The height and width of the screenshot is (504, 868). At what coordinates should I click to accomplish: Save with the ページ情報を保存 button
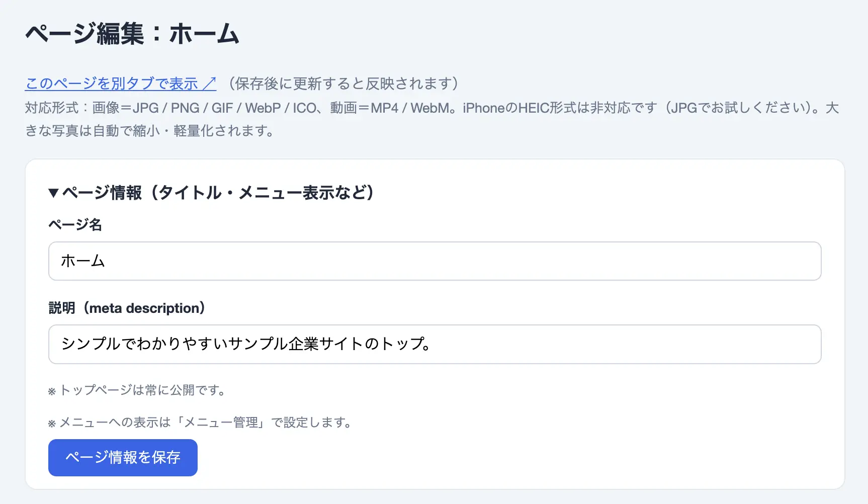[123, 457]
